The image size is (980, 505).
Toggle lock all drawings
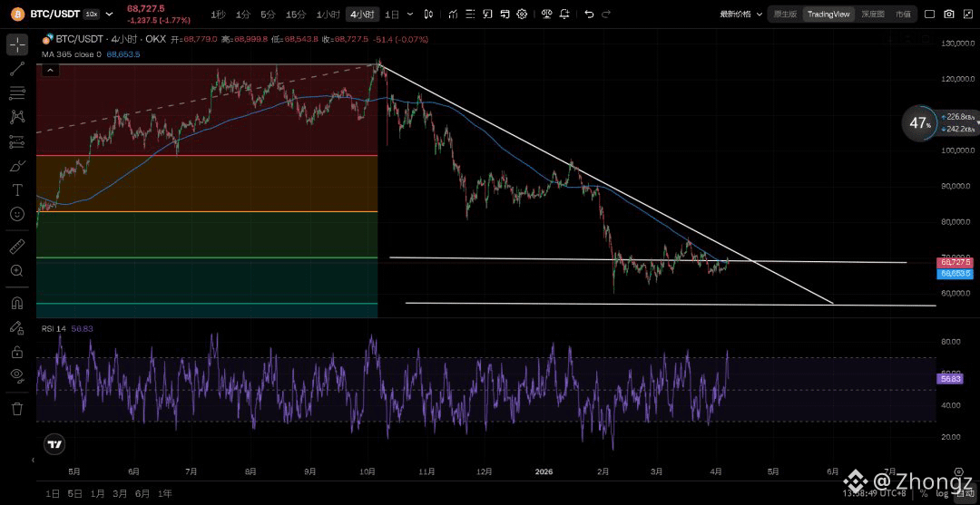coord(17,352)
